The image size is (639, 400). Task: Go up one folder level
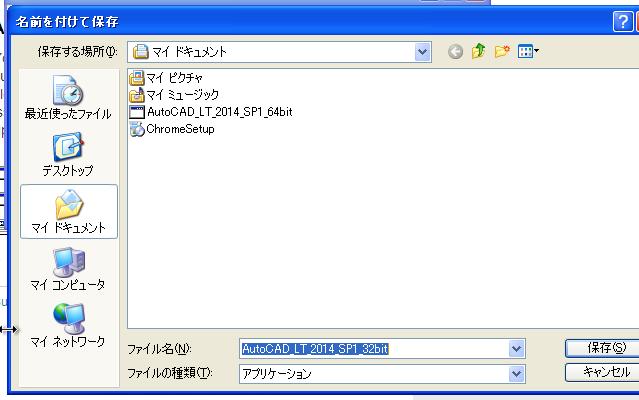(x=478, y=51)
